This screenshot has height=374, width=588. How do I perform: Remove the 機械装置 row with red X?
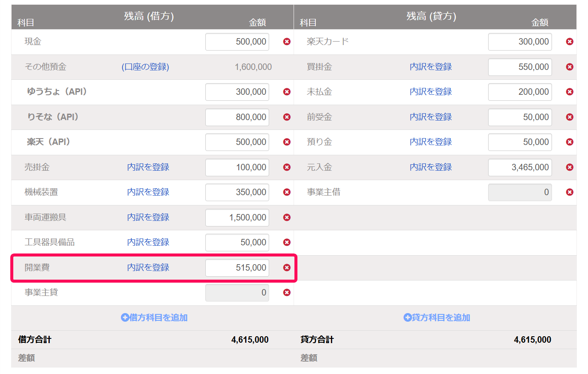click(x=287, y=192)
